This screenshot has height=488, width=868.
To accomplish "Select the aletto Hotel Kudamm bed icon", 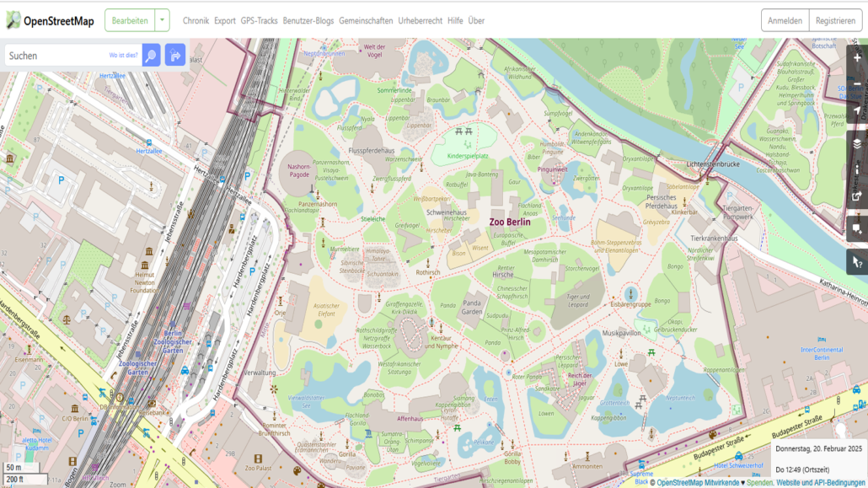I will pos(36,431).
